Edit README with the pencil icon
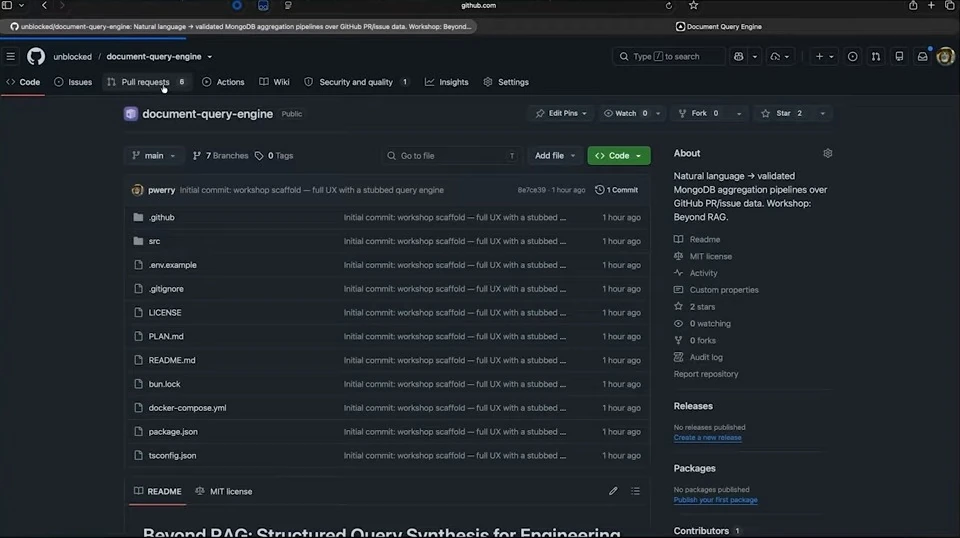The image size is (960, 538). point(613,491)
